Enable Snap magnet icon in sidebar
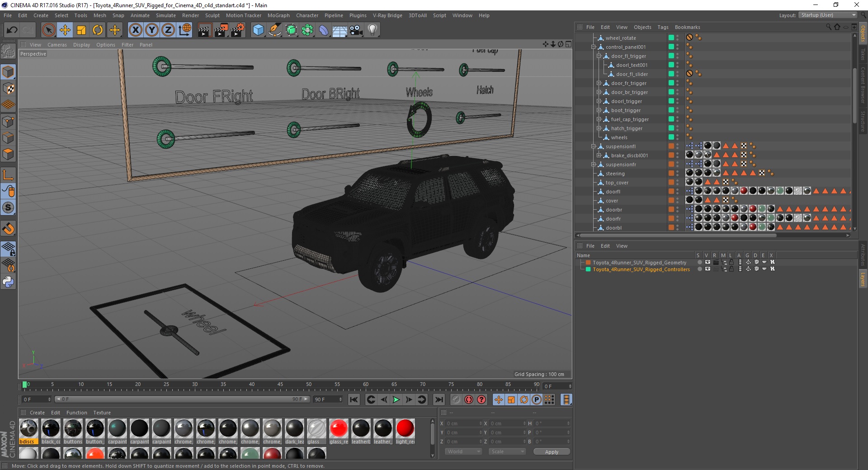868x470 pixels. (8, 229)
